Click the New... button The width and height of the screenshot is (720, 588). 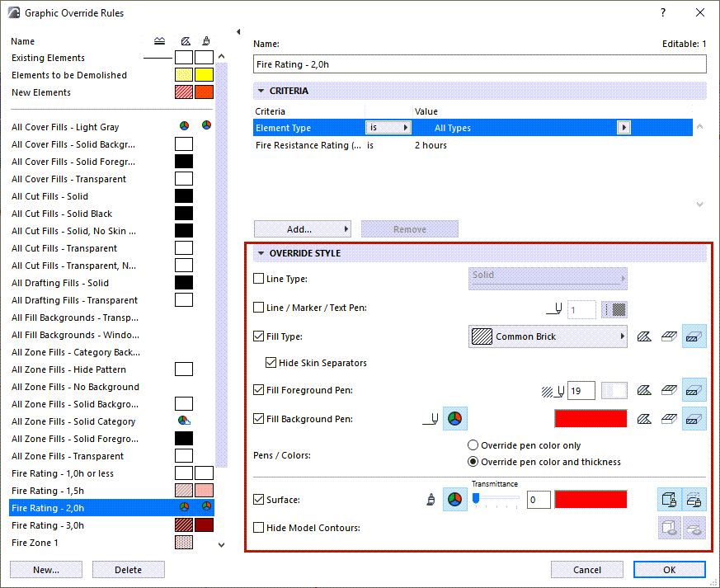click(46, 570)
